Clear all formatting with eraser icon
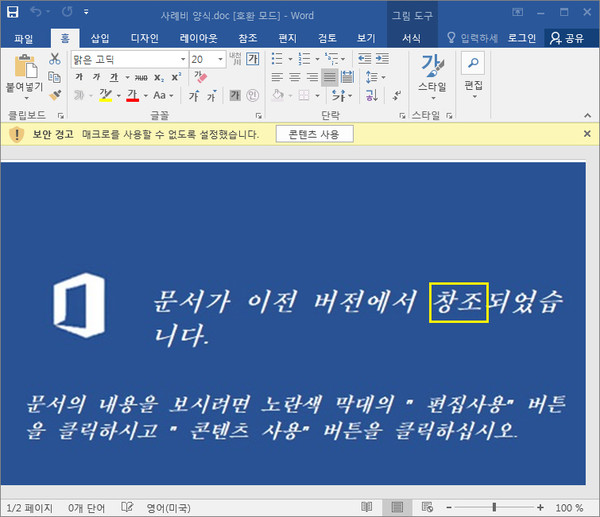Image resolution: width=600 pixels, height=517 pixels. (x=201, y=76)
